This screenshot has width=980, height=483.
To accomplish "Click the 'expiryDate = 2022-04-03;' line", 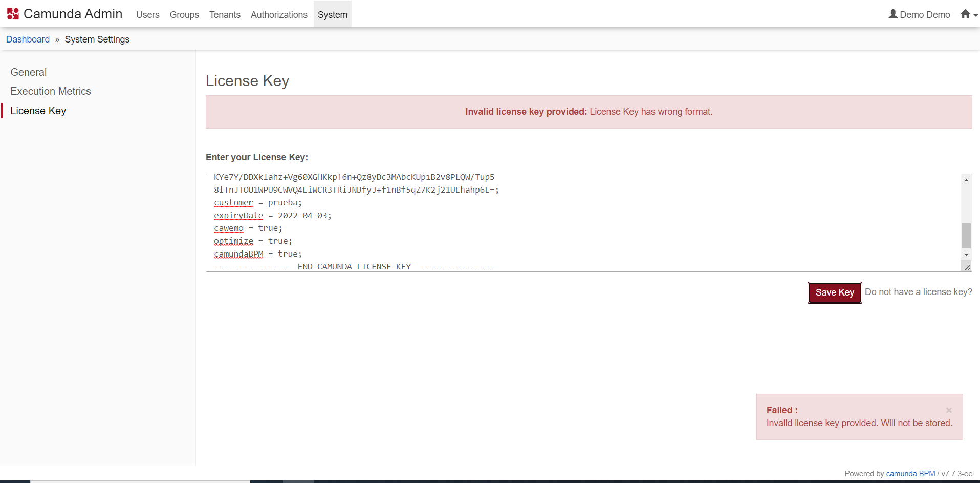I will pyautogui.click(x=273, y=216).
